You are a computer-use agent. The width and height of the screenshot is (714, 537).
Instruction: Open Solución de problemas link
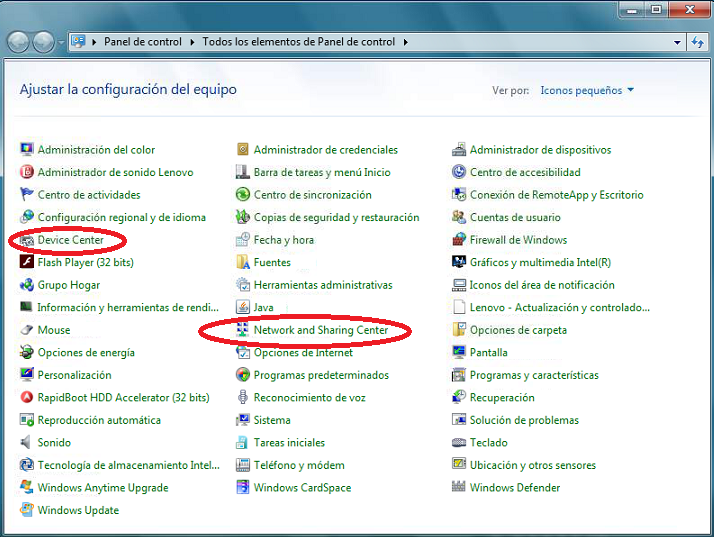coord(524,420)
